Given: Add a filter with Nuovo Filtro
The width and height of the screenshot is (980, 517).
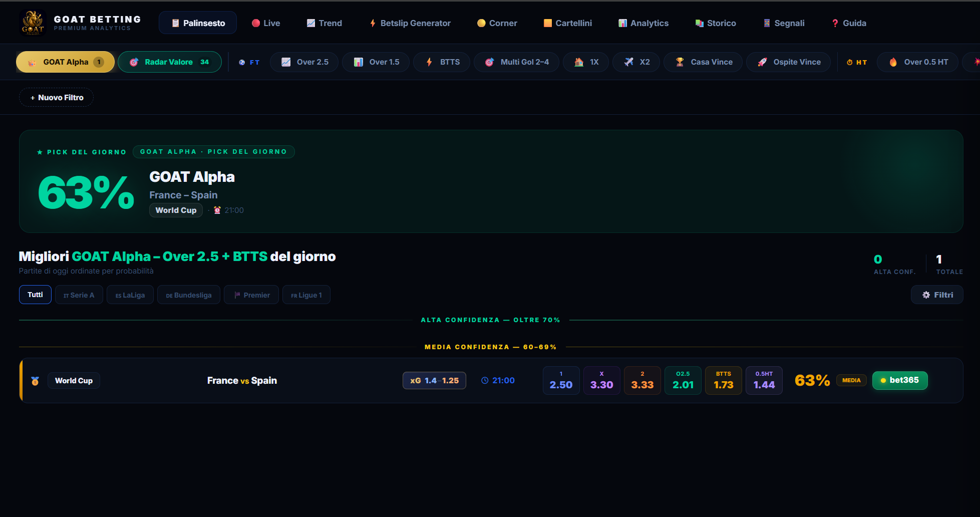Looking at the screenshot, I should (57, 98).
